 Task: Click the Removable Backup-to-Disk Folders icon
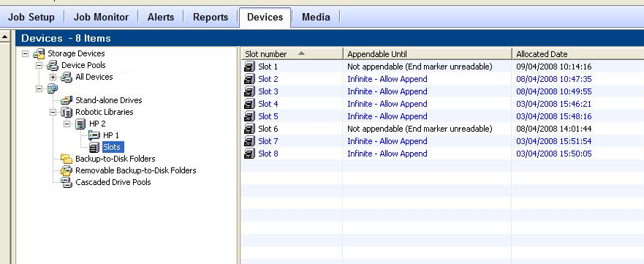pos(67,170)
